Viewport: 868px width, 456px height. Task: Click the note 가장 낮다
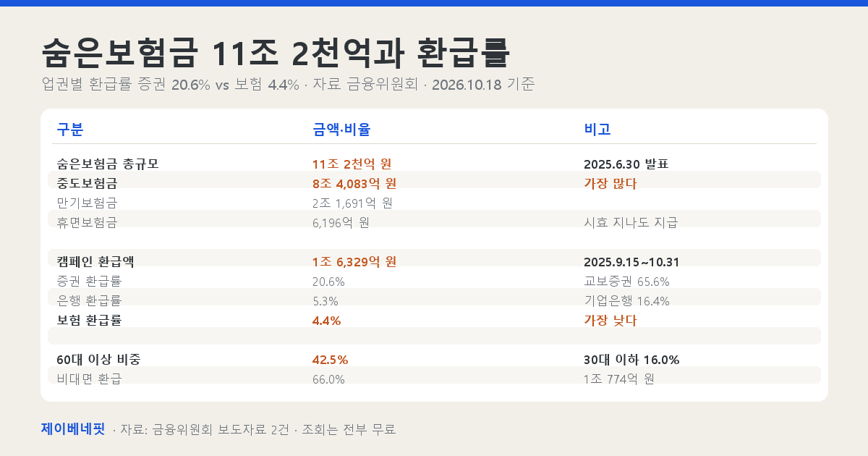click(x=610, y=320)
